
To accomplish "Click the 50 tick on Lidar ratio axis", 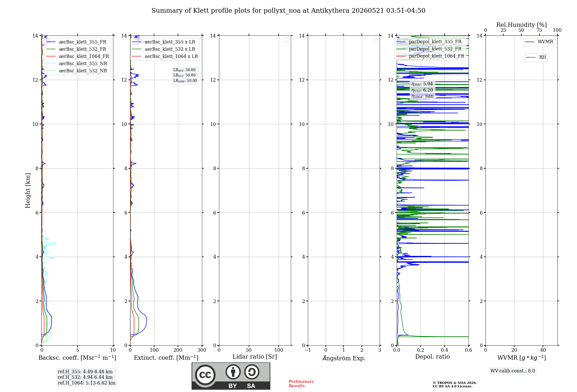I will point(249,350).
